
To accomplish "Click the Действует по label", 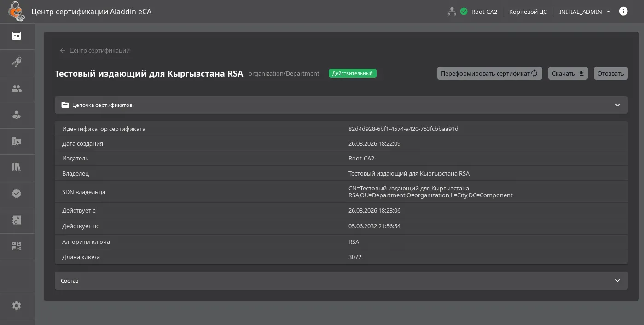I will pyautogui.click(x=81, y=226).
